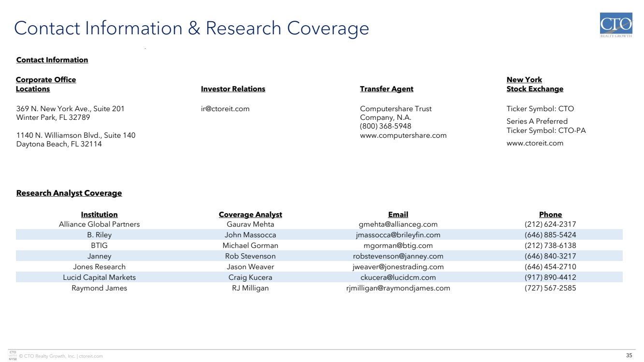644x362 pixels.
Task: Select the Raymond James phone number
Action: 550,288
